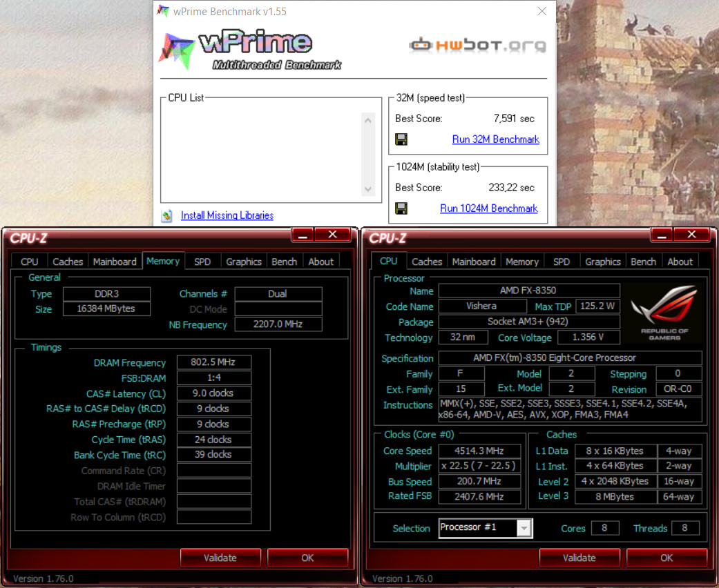The image size is (719, 588).
Task: Close the wPrime Benchmark window
Action: point(542,11)
